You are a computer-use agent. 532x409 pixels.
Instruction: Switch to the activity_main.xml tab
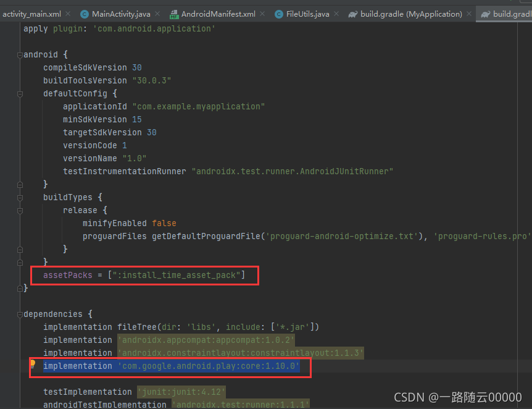point(31,14)
